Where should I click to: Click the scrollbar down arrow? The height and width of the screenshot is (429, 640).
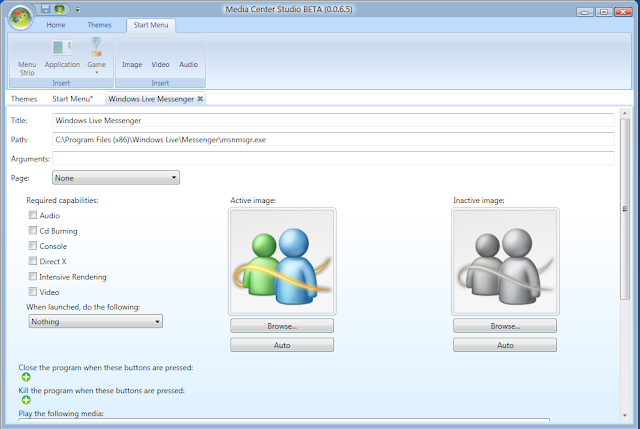click(x=624, y=416)
